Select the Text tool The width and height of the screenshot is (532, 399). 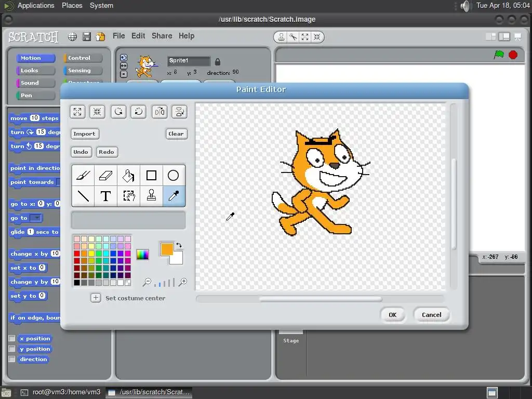pyautogui.click(x=106, y=196)
